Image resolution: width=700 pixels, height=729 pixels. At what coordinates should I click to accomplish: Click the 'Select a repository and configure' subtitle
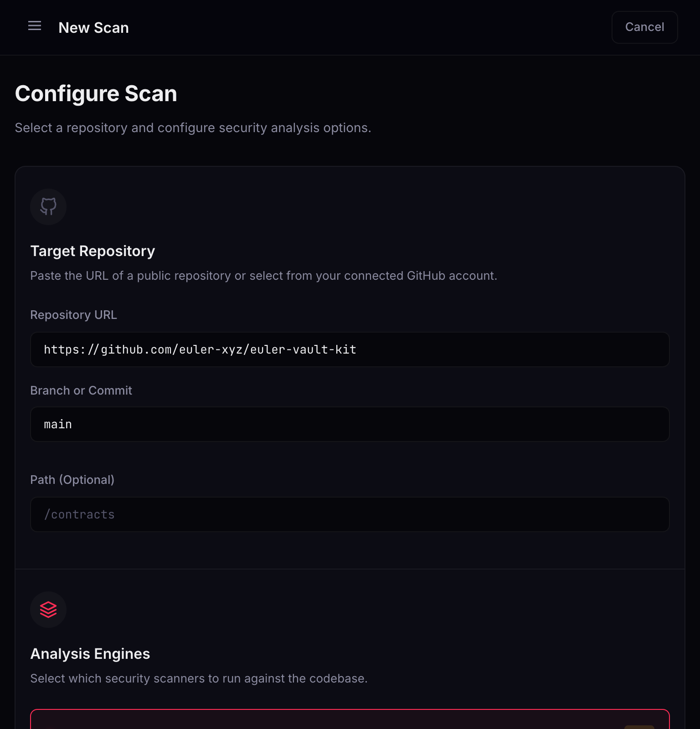pos(193,128)
